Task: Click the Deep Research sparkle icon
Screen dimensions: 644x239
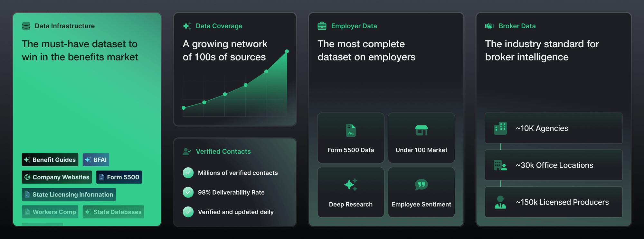Action: coord(351,185)
